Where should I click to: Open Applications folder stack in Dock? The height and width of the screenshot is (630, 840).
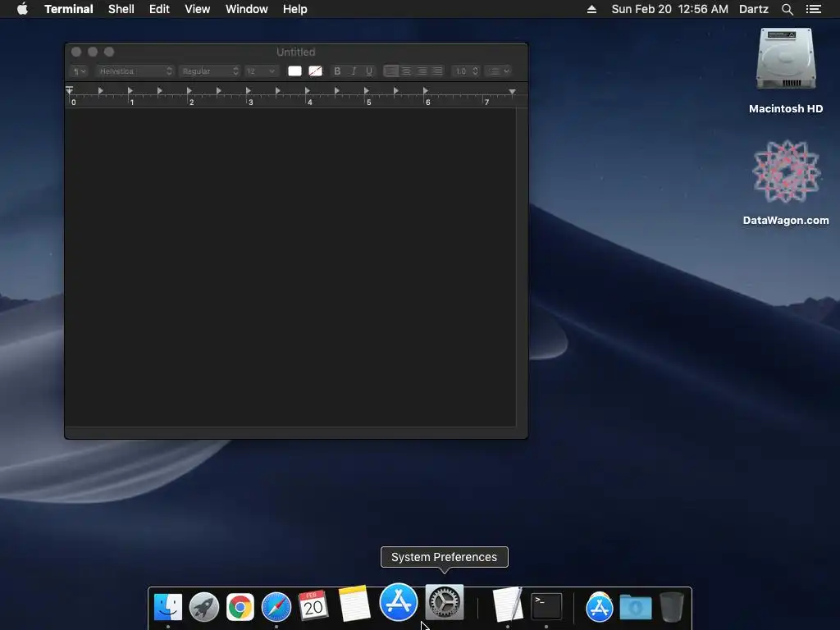(600, 607)
